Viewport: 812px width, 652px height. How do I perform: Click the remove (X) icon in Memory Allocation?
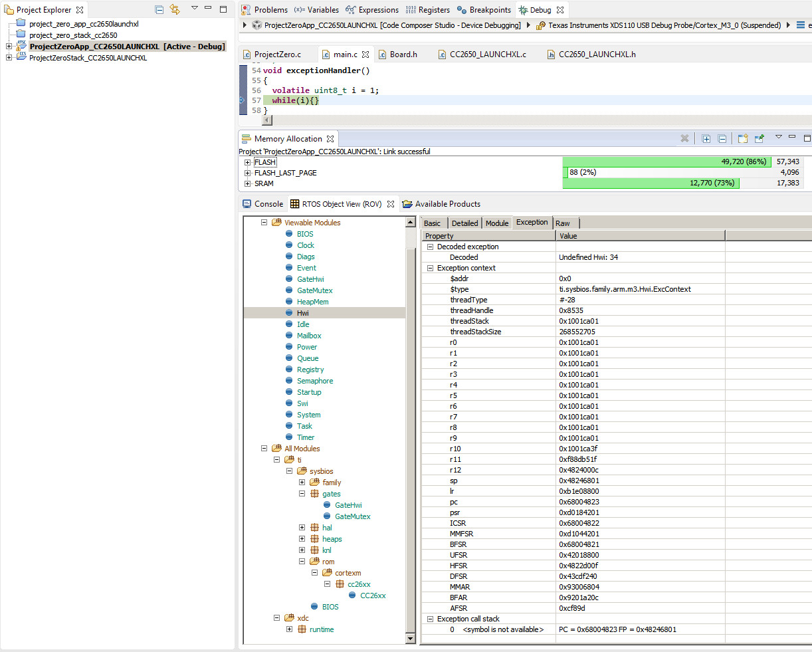point(684,138)
